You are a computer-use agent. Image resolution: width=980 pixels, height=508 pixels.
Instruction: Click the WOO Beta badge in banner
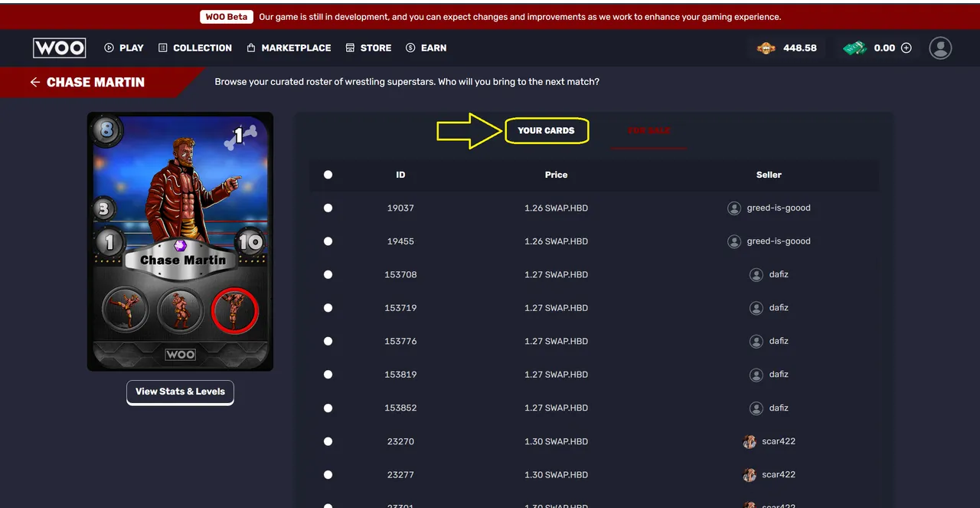tap(227, 17)
